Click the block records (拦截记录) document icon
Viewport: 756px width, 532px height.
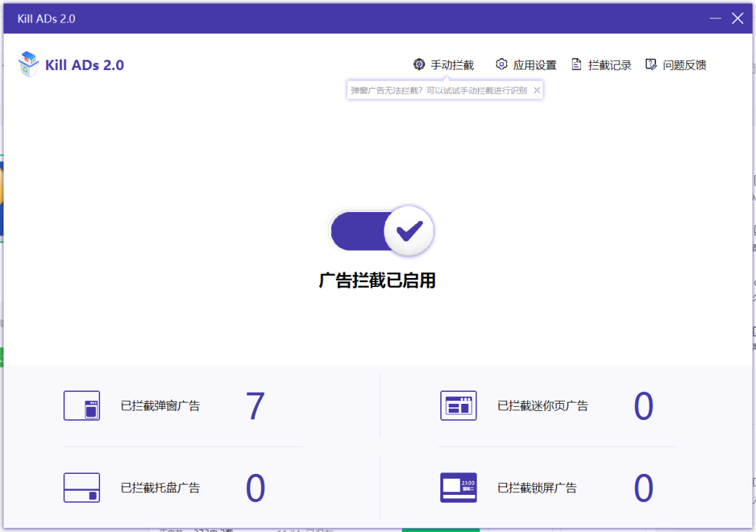click(577, 64)
